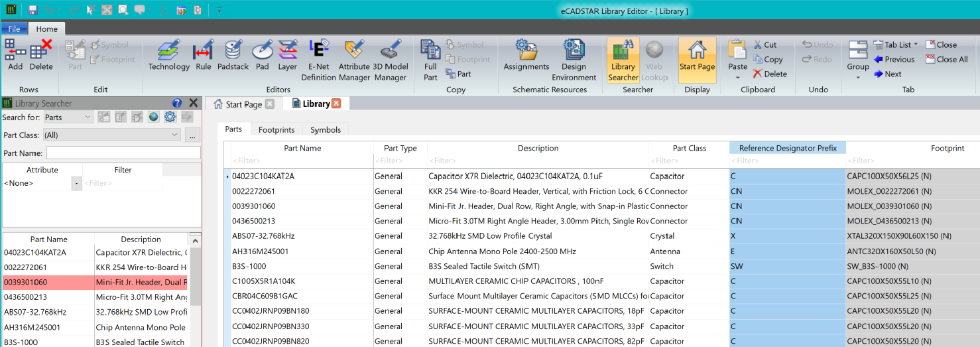
Task: Open the E-Net Definition editor
Action: 318,60
